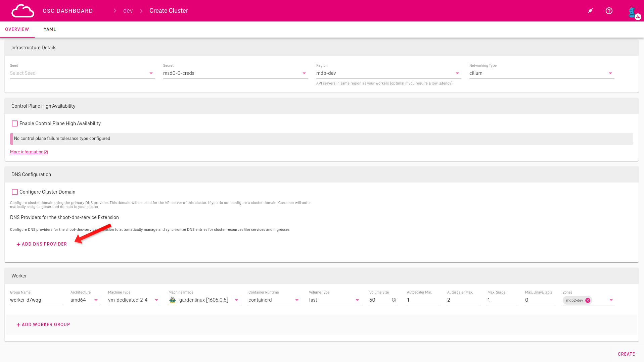Open the user avatar account menu
644x362 pixels.
tap(633, 12)
